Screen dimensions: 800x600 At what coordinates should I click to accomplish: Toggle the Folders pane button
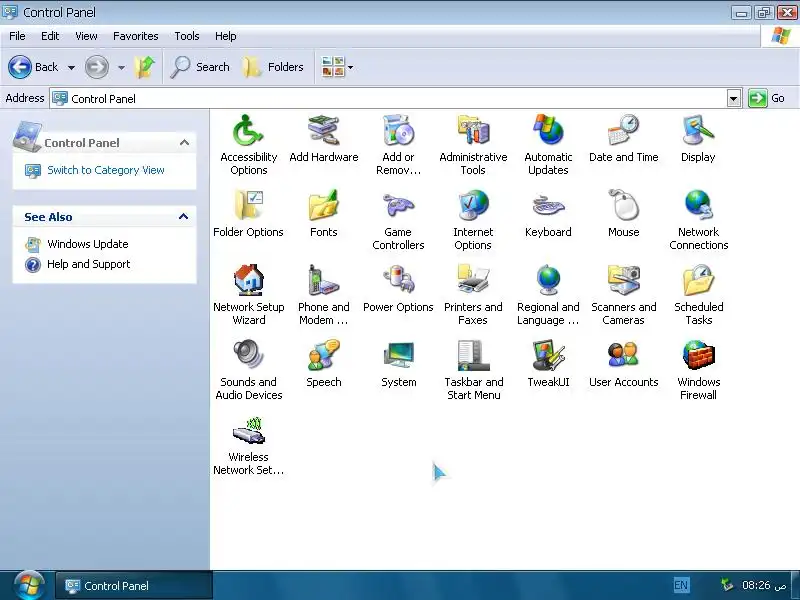click(272, 67)
